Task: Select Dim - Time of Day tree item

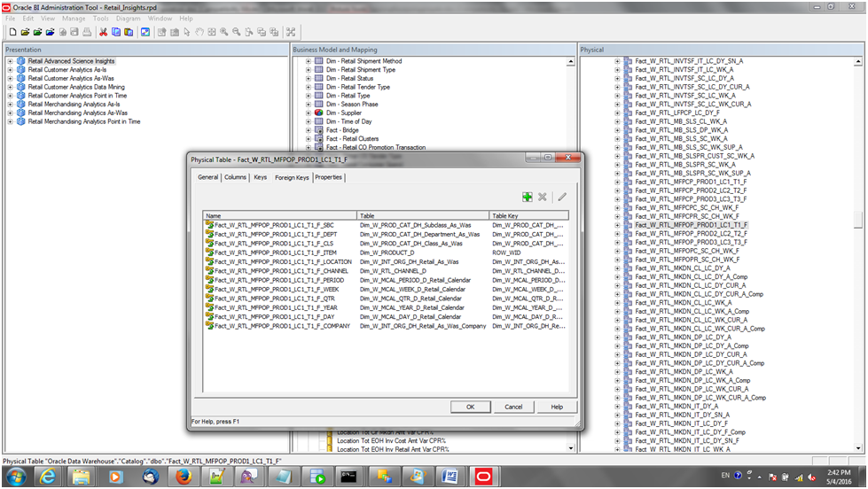Action: (348, 121)
